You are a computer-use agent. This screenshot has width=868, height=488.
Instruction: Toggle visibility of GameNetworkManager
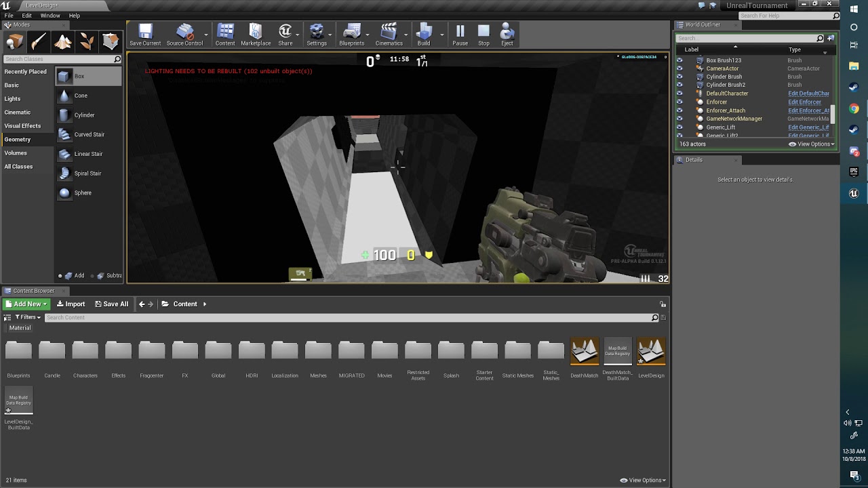[679, 119]
